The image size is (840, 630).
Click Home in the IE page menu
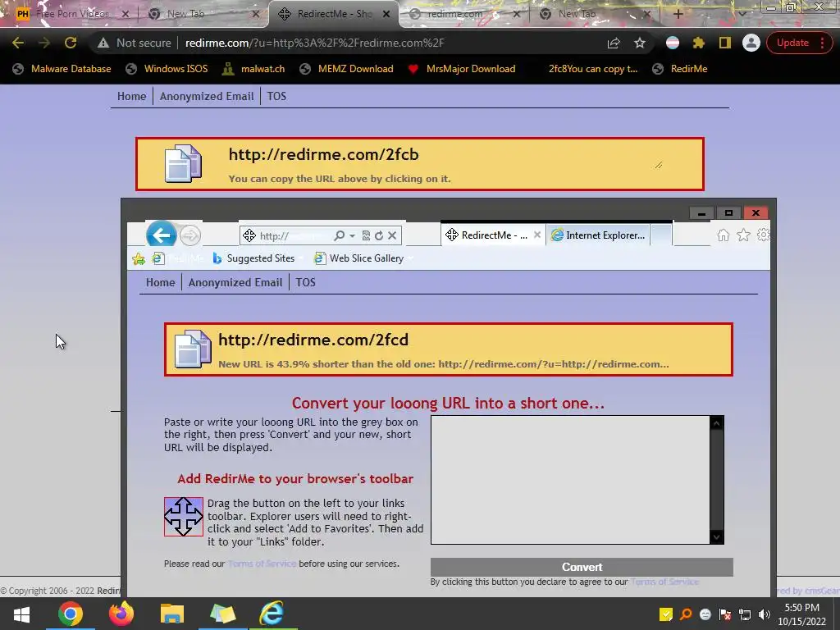161,282
